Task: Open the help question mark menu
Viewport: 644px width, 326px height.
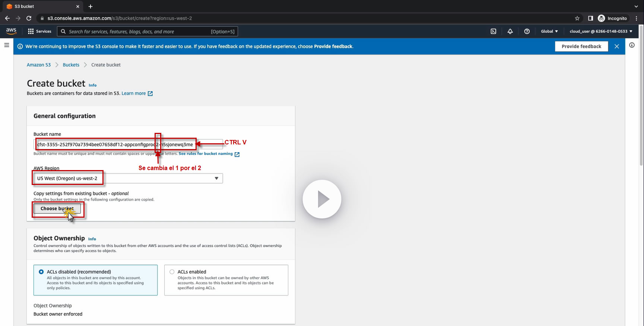Action: (x=527, y=31)
